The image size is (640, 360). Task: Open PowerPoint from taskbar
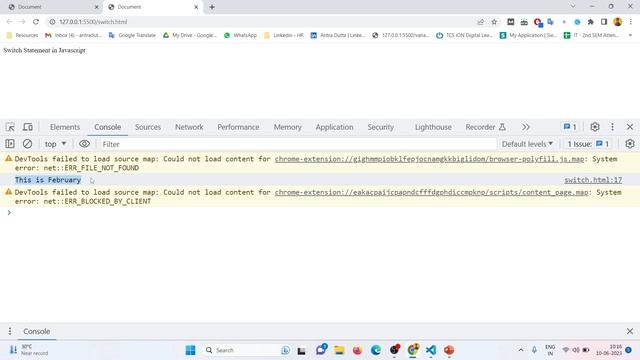[x=449, y=350]
